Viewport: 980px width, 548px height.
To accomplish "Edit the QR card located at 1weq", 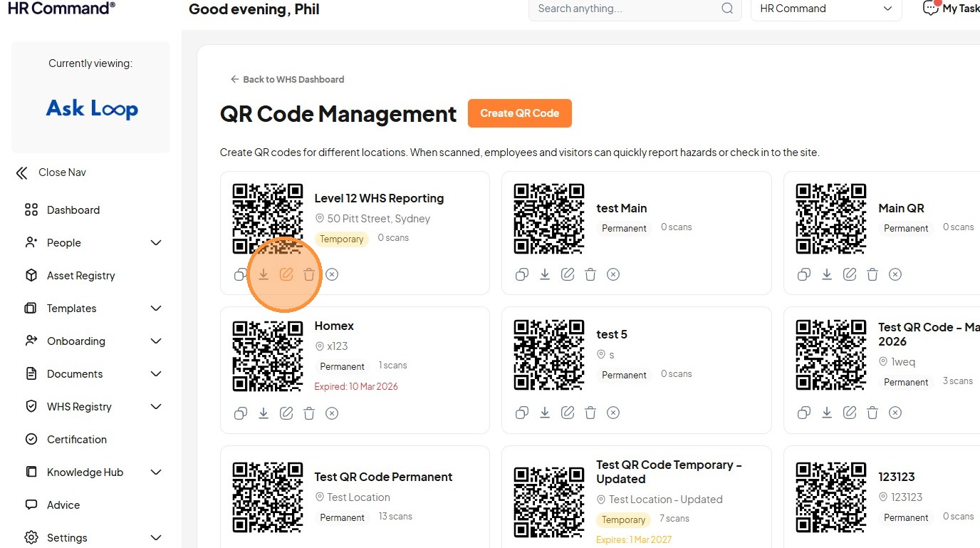I will pos(850,413).
